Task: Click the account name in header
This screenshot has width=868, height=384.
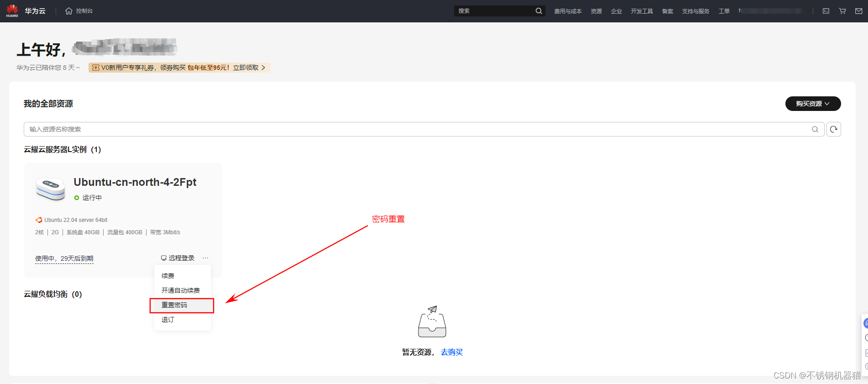Action: tap(770, 11)
